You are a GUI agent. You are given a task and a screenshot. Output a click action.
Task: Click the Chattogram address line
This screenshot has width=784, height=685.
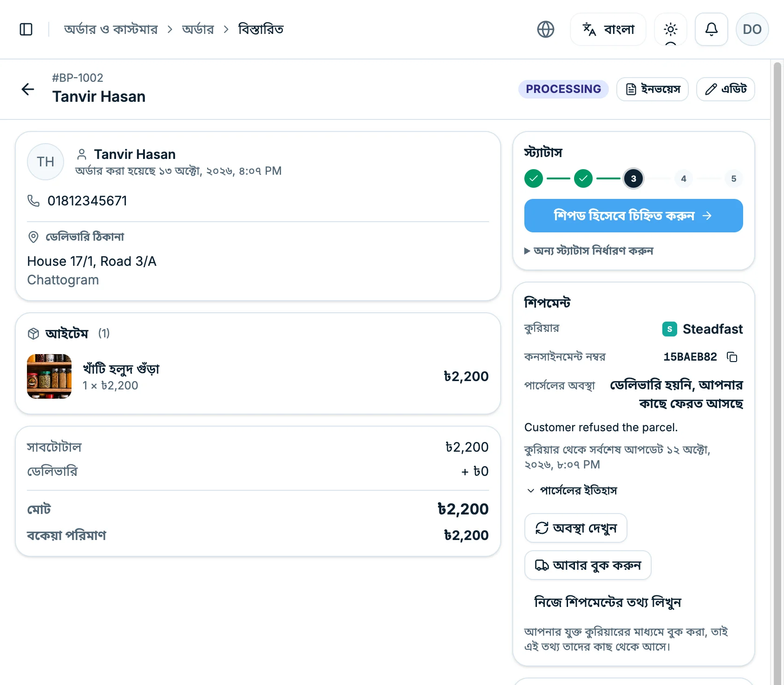pos(63,280)
